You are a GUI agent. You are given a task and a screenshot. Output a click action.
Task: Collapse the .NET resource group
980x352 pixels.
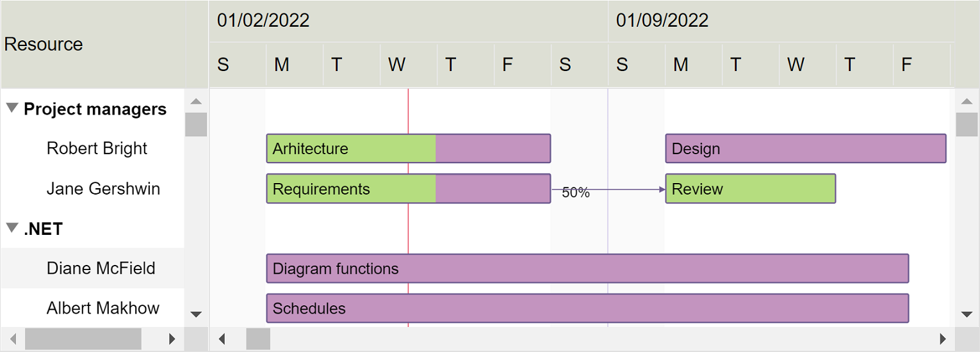12,228
